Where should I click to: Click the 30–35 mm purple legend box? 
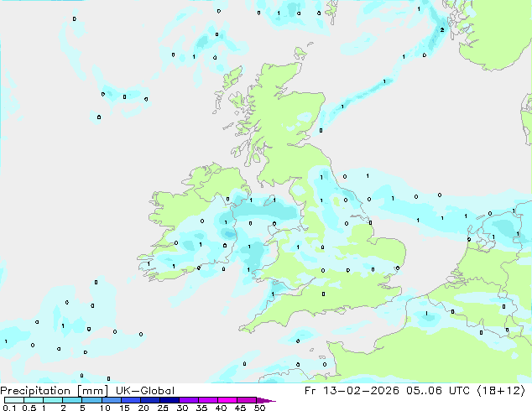188,400
